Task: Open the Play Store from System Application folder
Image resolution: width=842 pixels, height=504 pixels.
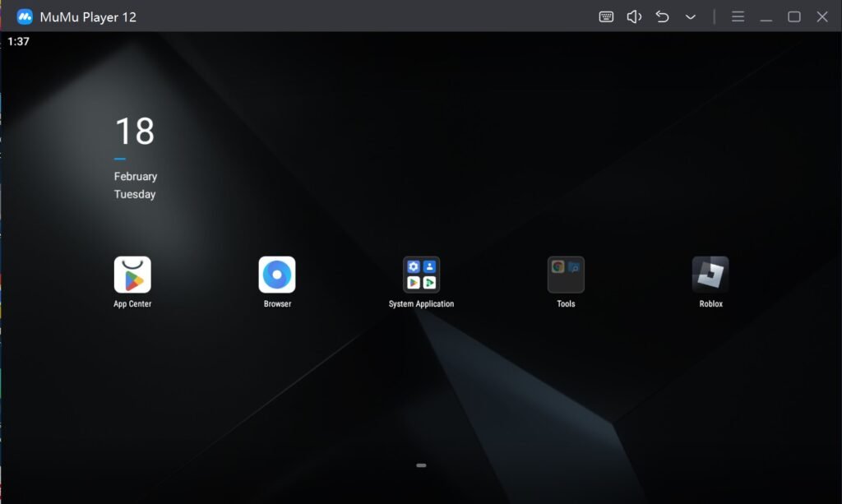Action: pyautogui.click(x=414, y=283)
